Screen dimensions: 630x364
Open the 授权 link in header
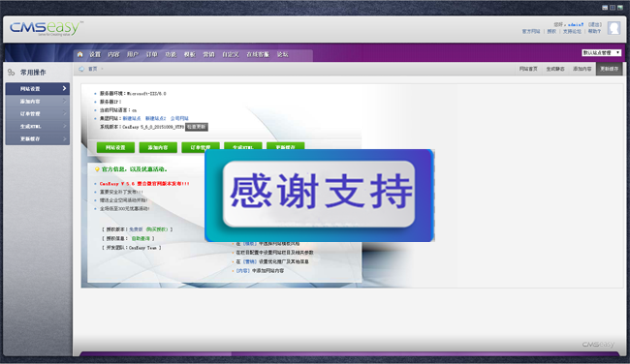coord(551,31)
